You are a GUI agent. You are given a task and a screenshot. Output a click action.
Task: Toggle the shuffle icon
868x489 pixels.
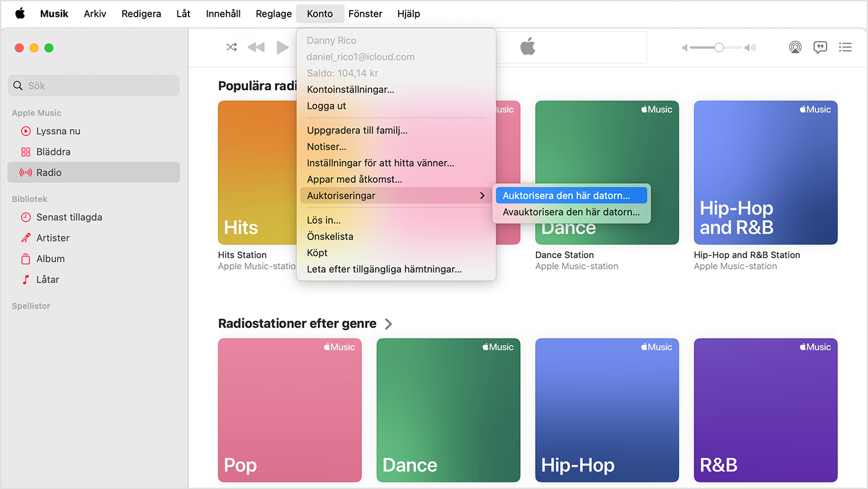pyautogui.click(x=231, y=47)
